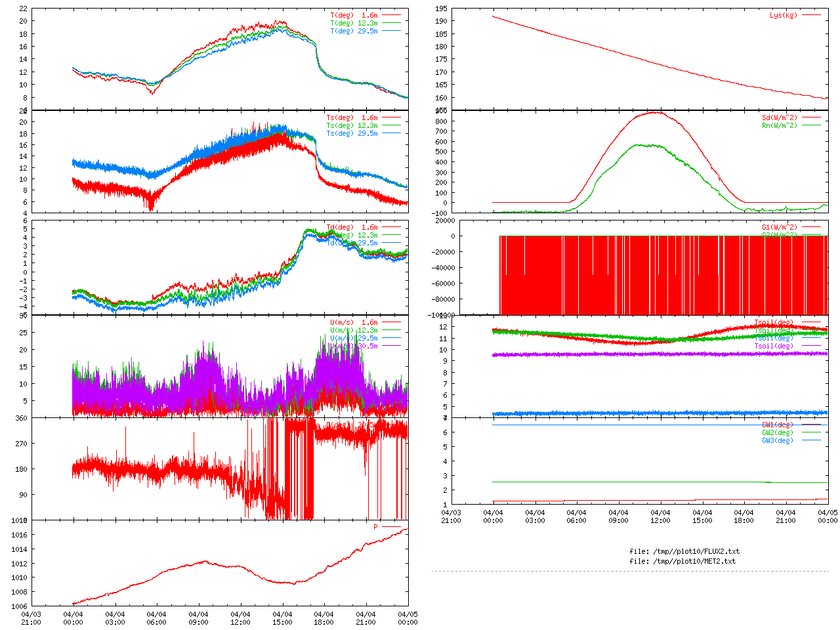840x630 pixels.
Task: Click the purple Tsoil(deg) legend entry
Action: click(774, 346)
